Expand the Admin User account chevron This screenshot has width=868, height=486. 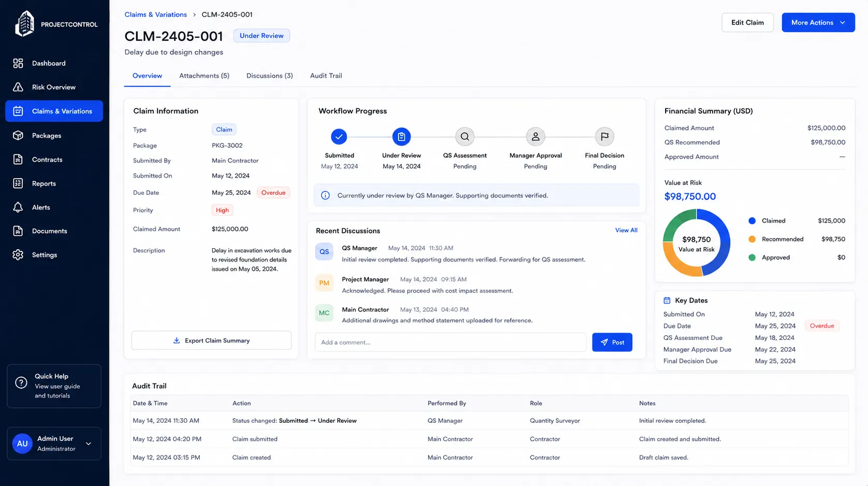point(89,444)
